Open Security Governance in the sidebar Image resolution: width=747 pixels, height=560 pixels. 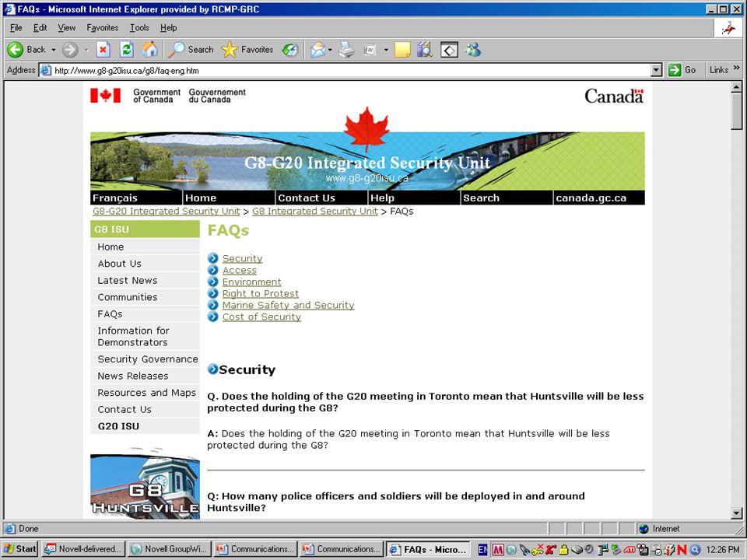pyautogui.click(x=145, y=359)
